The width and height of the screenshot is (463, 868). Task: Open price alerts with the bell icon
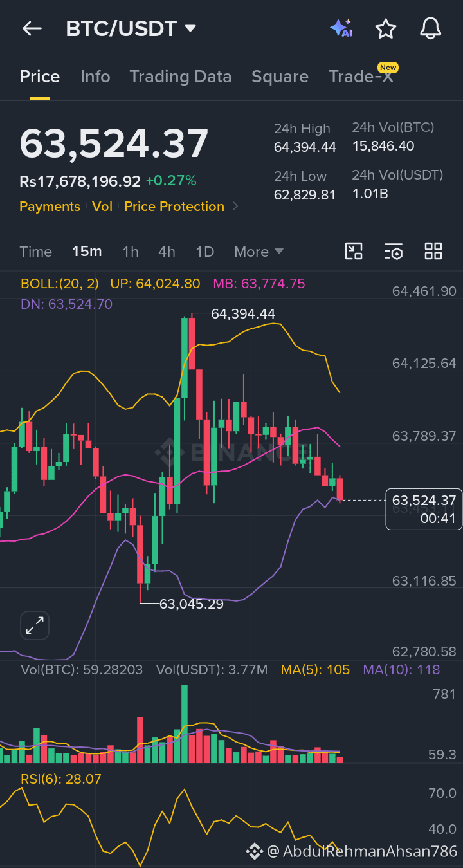click(431, 28)
